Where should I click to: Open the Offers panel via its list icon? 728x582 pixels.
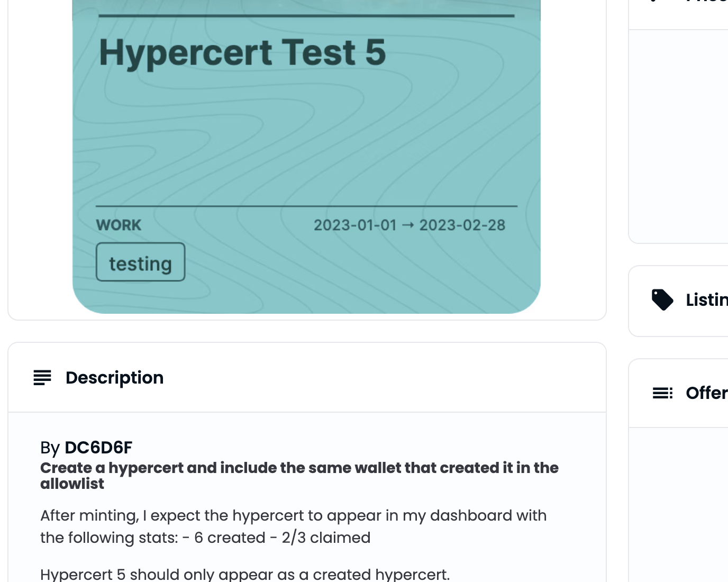662,393
